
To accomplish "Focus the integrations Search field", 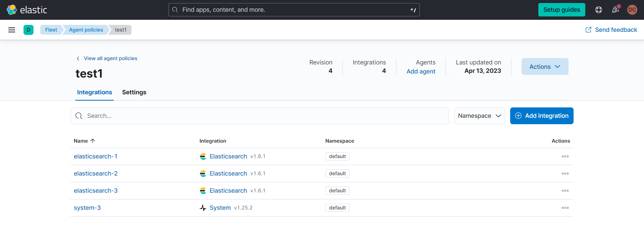I will tap(260, 116).
